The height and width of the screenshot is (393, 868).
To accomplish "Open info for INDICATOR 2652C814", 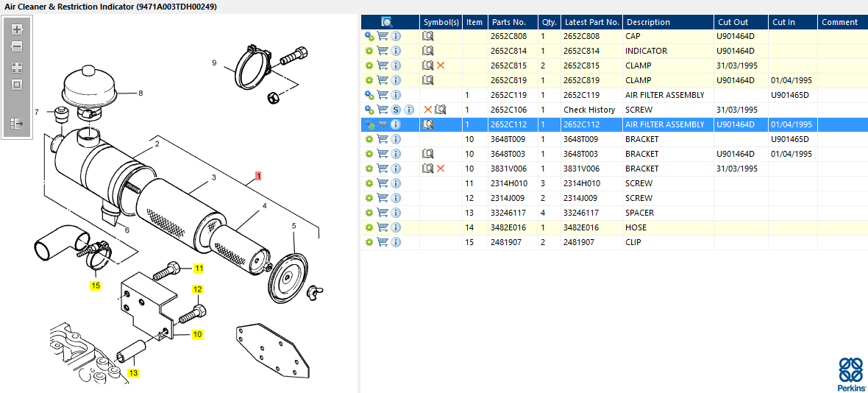I will tap(396, 51).
